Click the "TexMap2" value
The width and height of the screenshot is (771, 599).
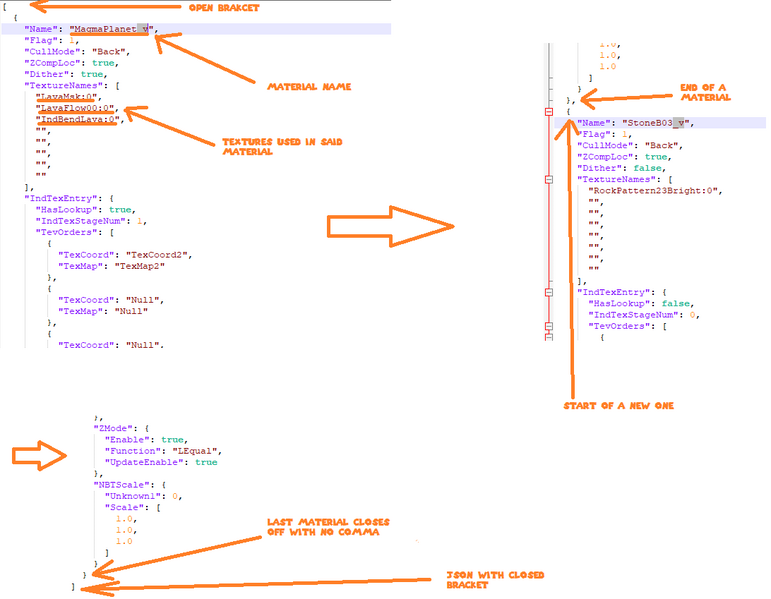click(140, 266)
